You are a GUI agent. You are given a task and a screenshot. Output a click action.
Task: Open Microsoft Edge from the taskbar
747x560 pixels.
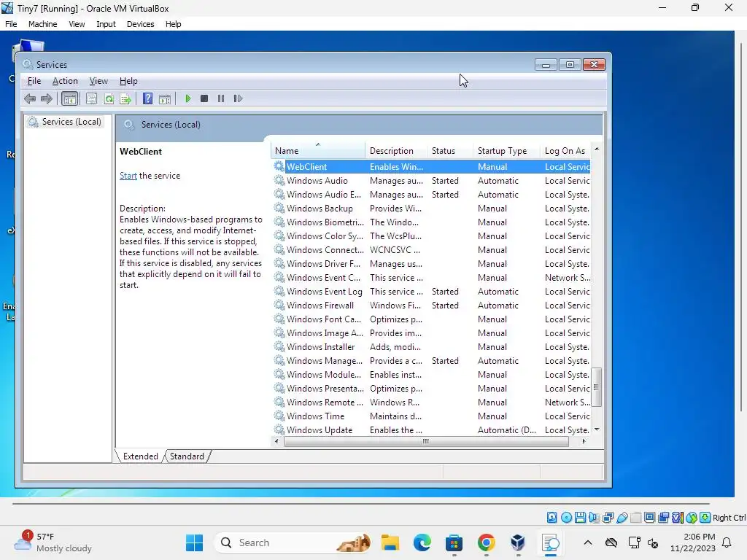pos(422,542)
